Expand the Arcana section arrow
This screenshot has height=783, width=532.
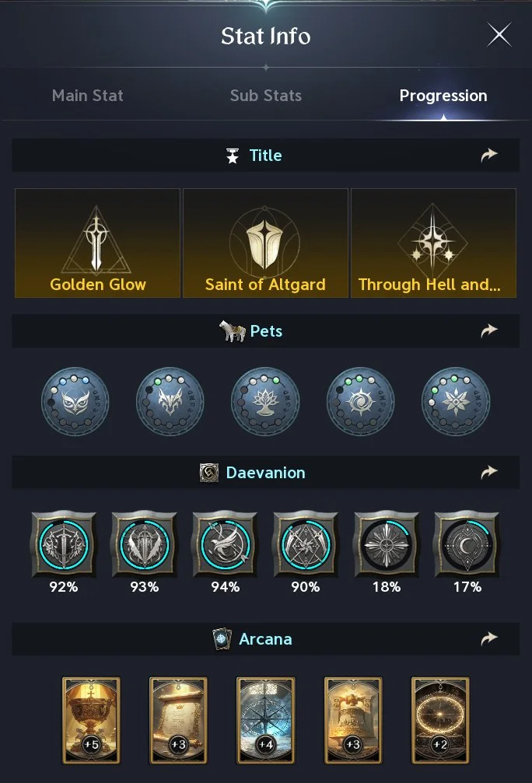(488, 639)
